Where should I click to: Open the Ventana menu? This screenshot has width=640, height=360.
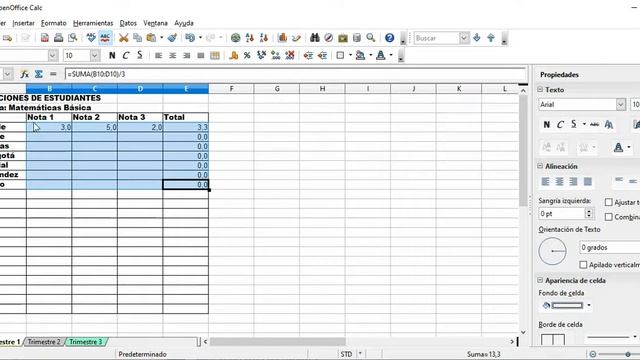pos(156,23)
